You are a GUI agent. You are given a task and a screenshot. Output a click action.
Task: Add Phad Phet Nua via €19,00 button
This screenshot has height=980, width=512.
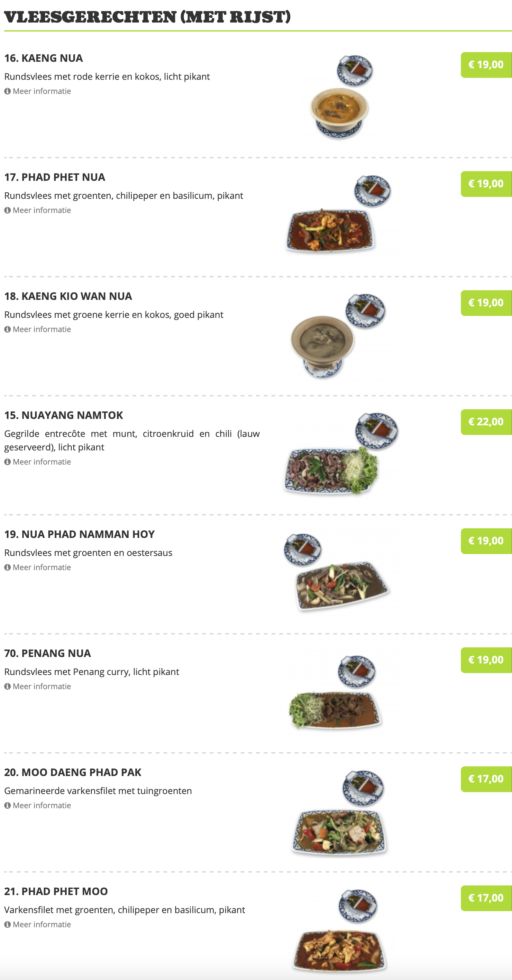coord(486,184)
